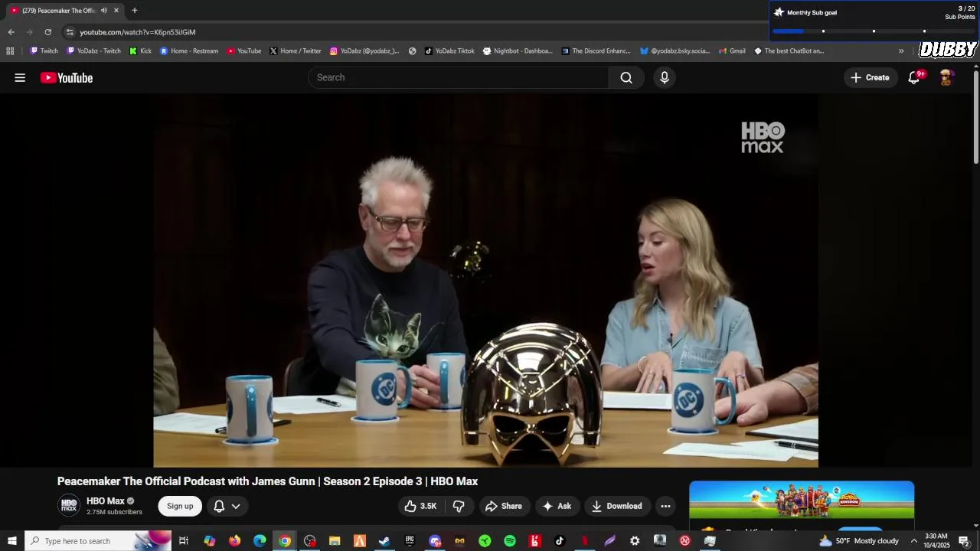The height and width of the screenshot is (551, 980).
Task: Launch Microsoft Edge from the taskbar
Action: pyautogui.click(x=260, y=541)
